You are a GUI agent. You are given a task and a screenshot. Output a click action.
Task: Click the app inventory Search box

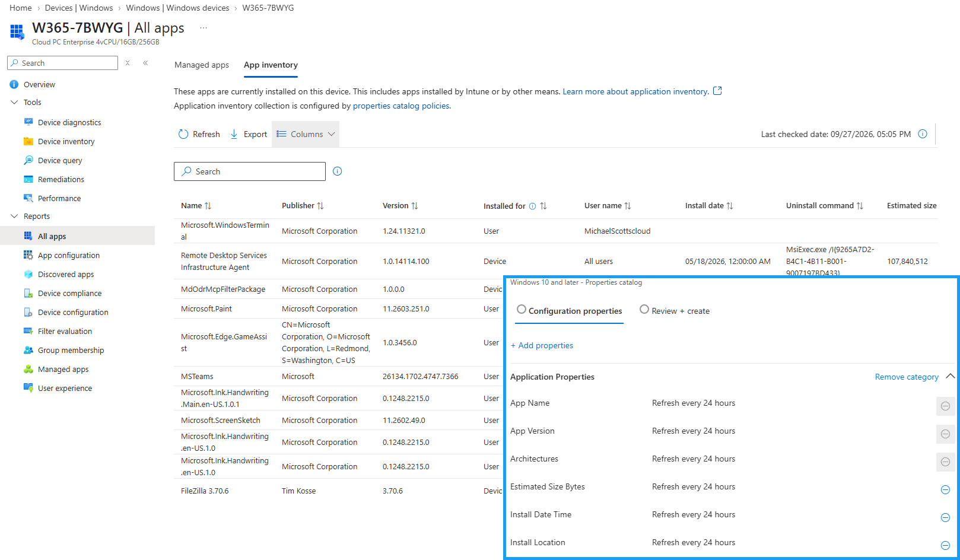click(249, 171)
